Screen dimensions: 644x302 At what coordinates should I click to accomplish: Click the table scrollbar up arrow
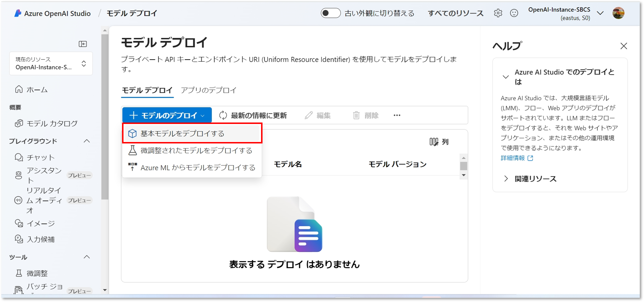point(463,158)
